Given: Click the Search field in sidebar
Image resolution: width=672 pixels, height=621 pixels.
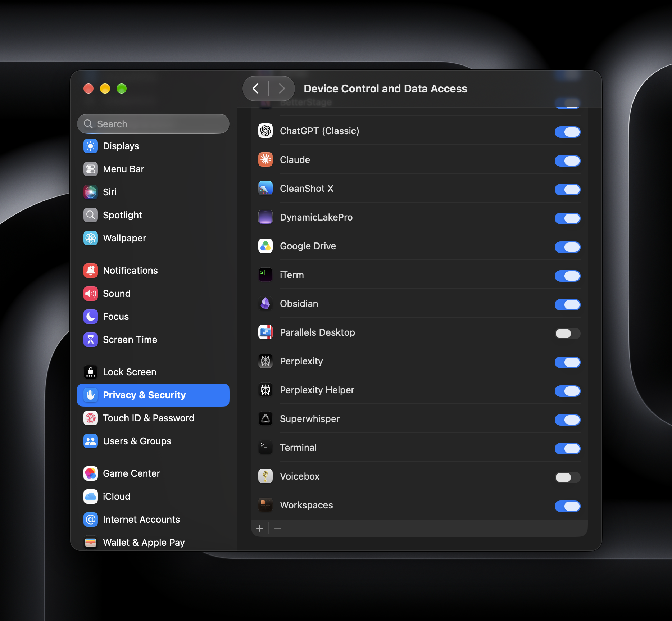Looking at the screenshot, I should [x=153, y=124].
